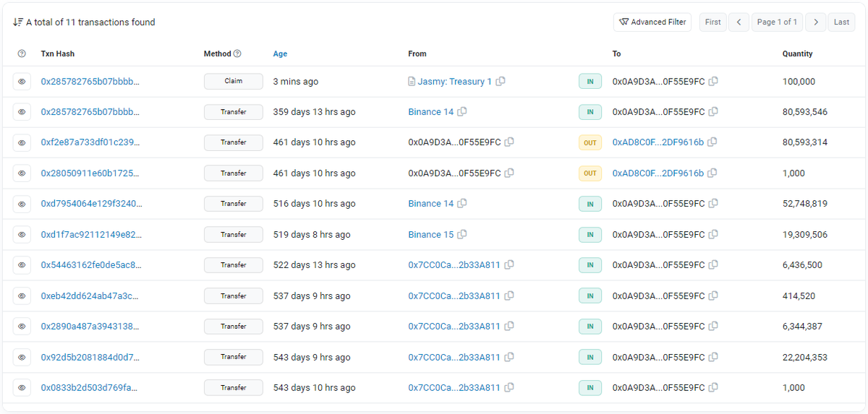This screenshot has width=868, height=414.
Task: Open the Advanced Filter
Action: tap(652, 22)
